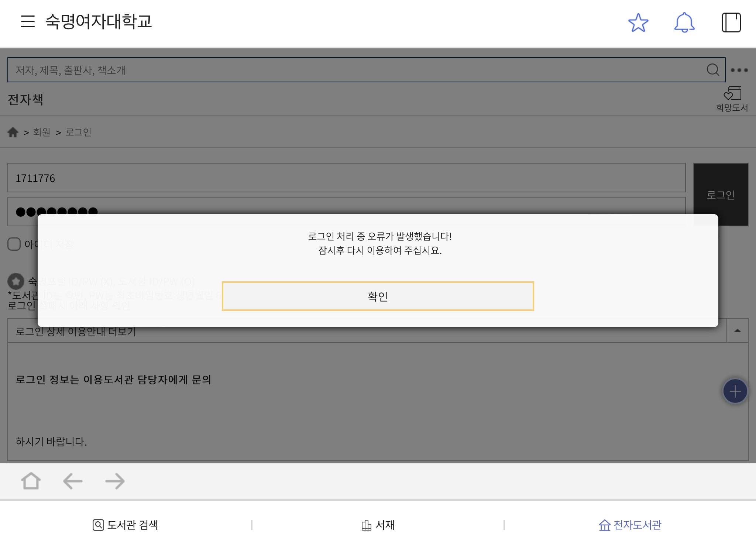Collapse the 로그인 상세 이용안내 panel arrow
The height and width of the screenshot is (549, 756).
coord(738,331)
